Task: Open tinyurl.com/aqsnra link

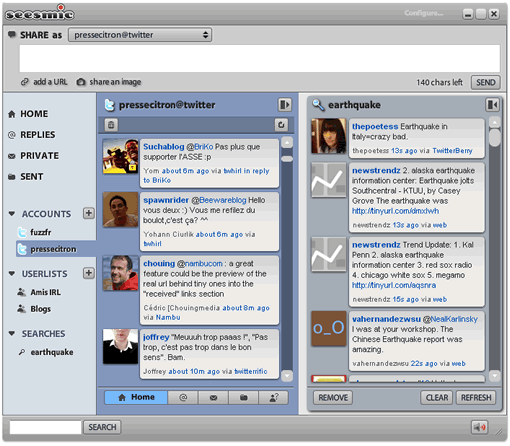Action: point(394,285)
